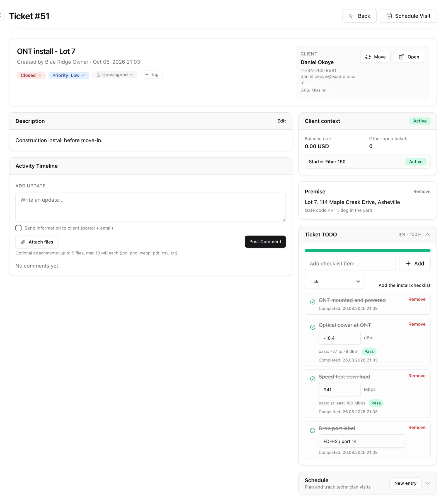Viewport: 446px width, 504px height.
Task: Edit FDH-2 / port 14 field
Action: (x=362, y=441)
